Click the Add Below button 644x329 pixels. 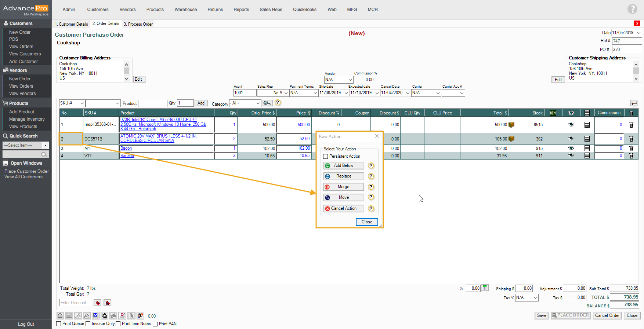tap(343, 165)
